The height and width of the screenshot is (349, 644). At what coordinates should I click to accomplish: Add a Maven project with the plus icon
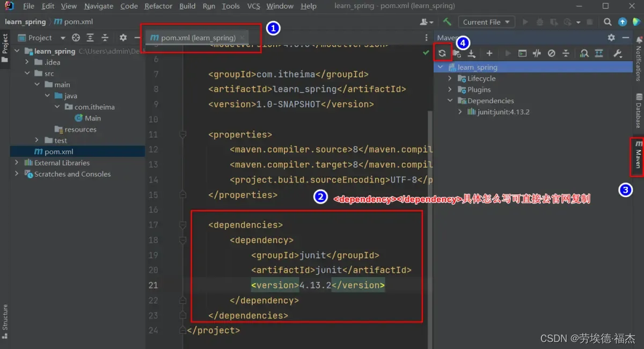(x=489, y=53)
